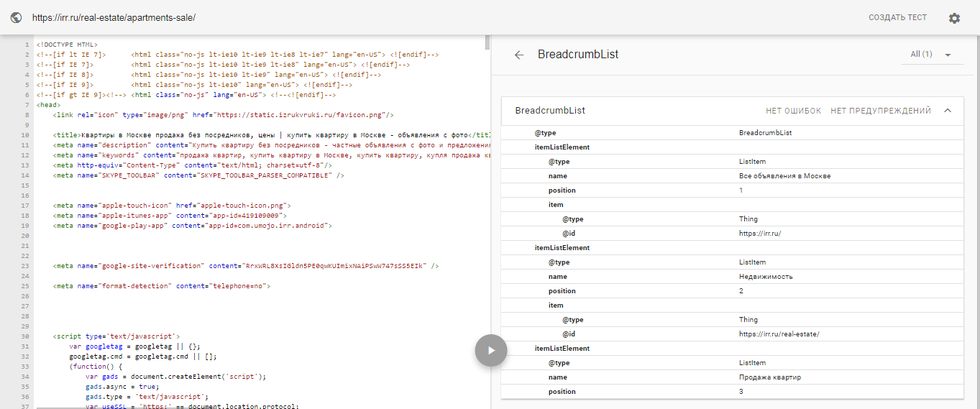The height and width of the screenshot is (409, 980).
Task: Click the <!DOCTYPE HTML> code line
Action: coord(67,45)
